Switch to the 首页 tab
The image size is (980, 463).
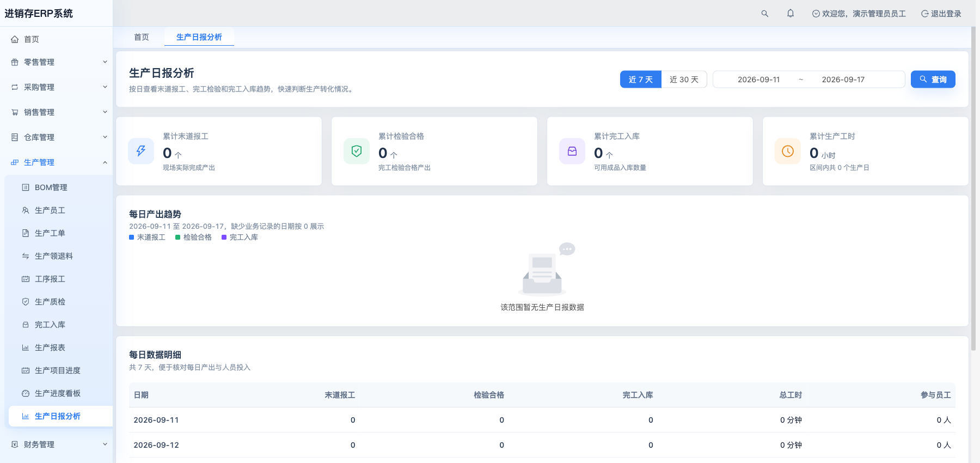click(x=142, y=37)
